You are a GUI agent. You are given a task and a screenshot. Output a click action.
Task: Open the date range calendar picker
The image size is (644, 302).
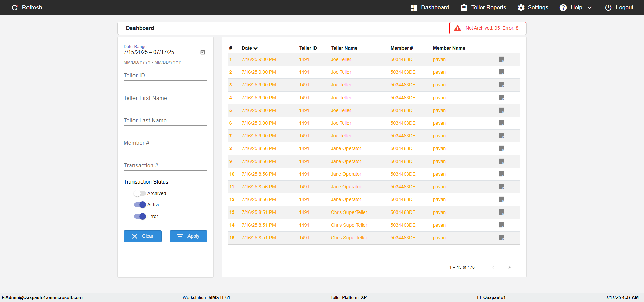[x=203, y=52]
